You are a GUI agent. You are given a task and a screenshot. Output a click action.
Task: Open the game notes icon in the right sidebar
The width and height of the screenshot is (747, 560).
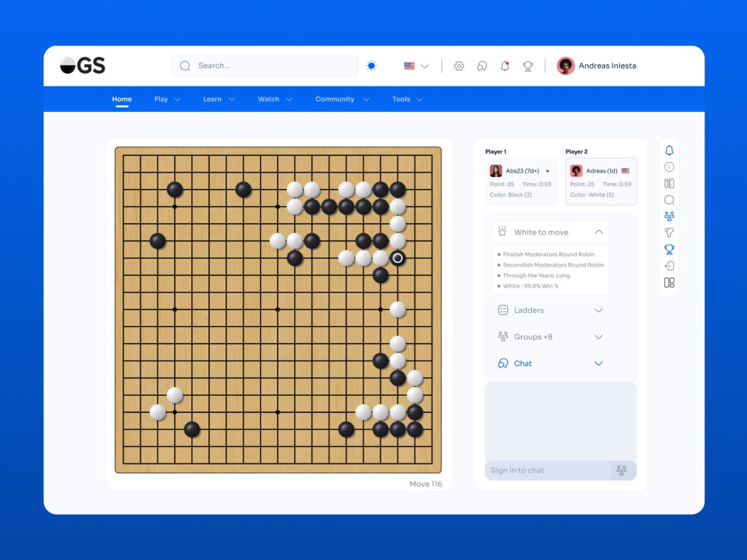(x=669, y=183)
